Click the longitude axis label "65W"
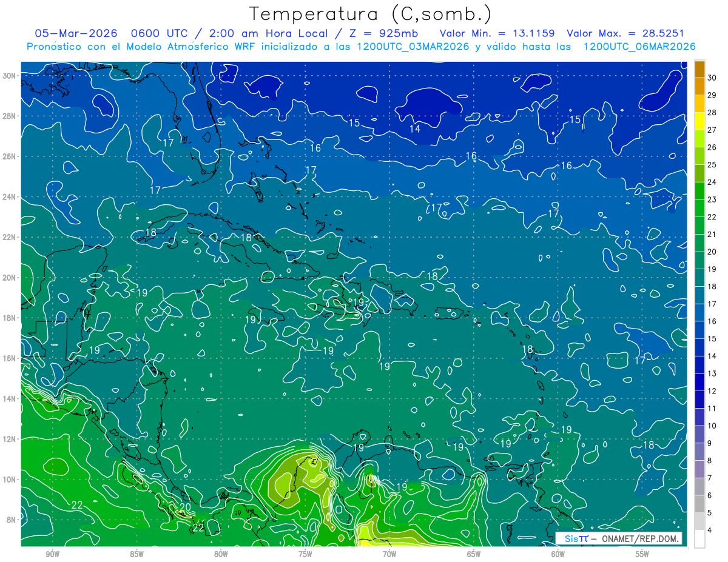728x562 pixels. 474,554
